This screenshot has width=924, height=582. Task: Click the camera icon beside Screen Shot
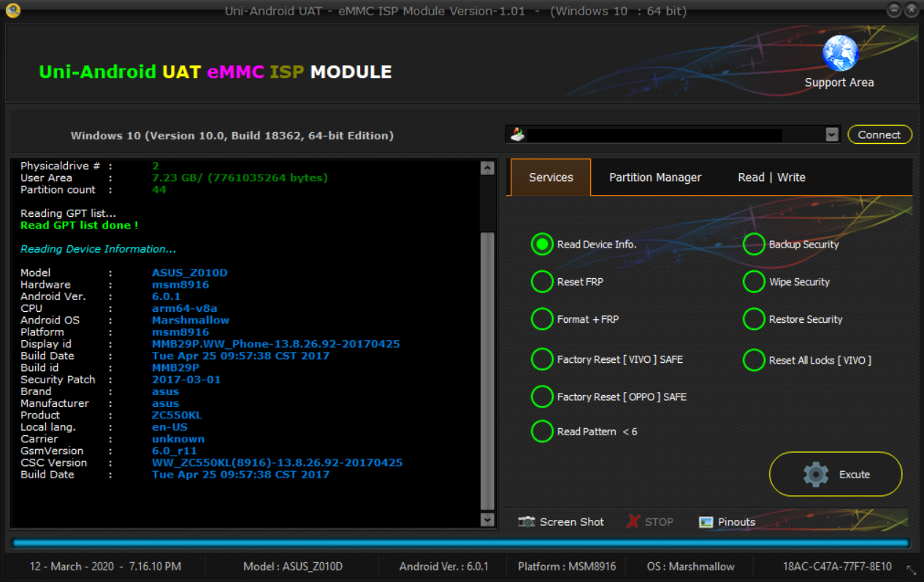pos(527,521)
